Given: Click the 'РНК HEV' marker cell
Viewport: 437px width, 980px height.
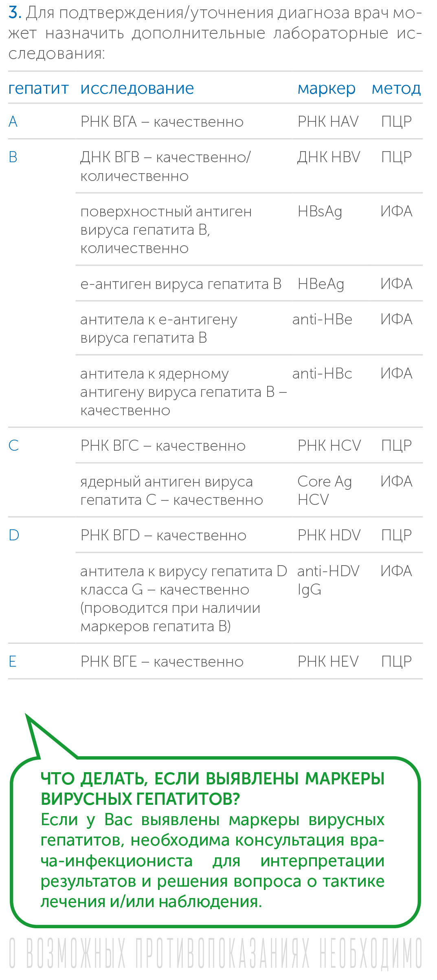Looking at the screenshot, I should 328,661.
